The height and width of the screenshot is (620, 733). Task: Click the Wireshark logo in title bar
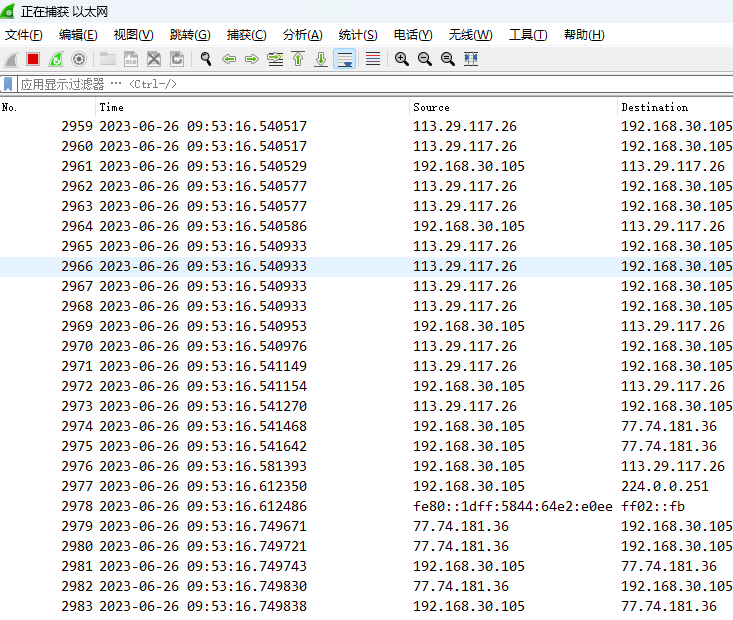[x=8, y=11]
